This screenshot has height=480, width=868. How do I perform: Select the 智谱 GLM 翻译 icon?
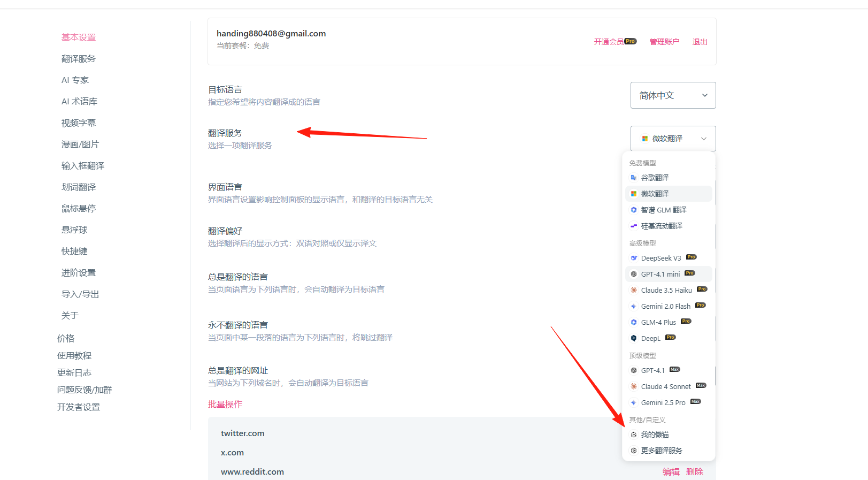[x=633, y=210]
